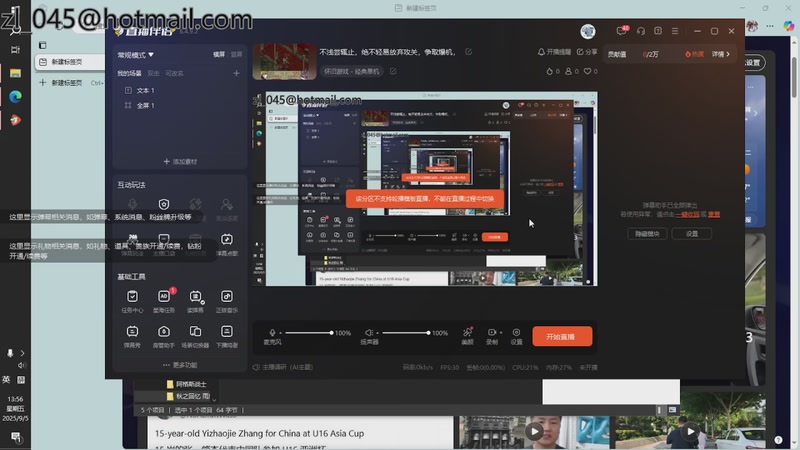Open the help question-mark icon in title bar
The image size is (800, 450).
(x=658, y=31)
